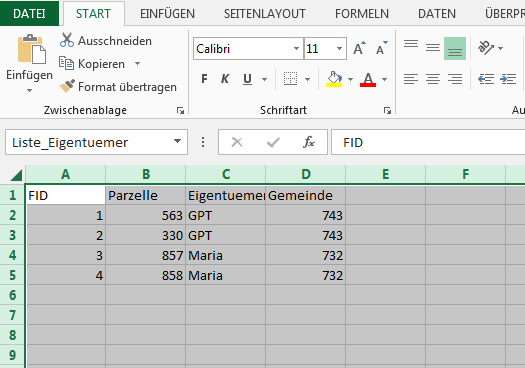The image size is (525, 368).
Task: Switch to the EINFÜGEN tab
Action: (167, 14)
